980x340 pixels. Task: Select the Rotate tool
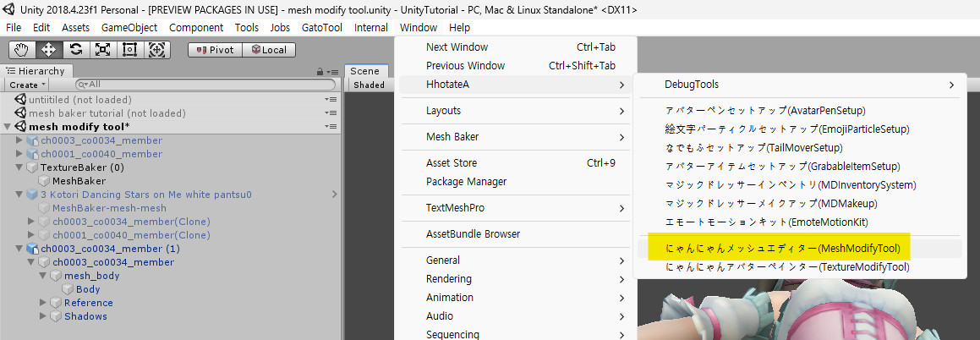tap(75, 50)
